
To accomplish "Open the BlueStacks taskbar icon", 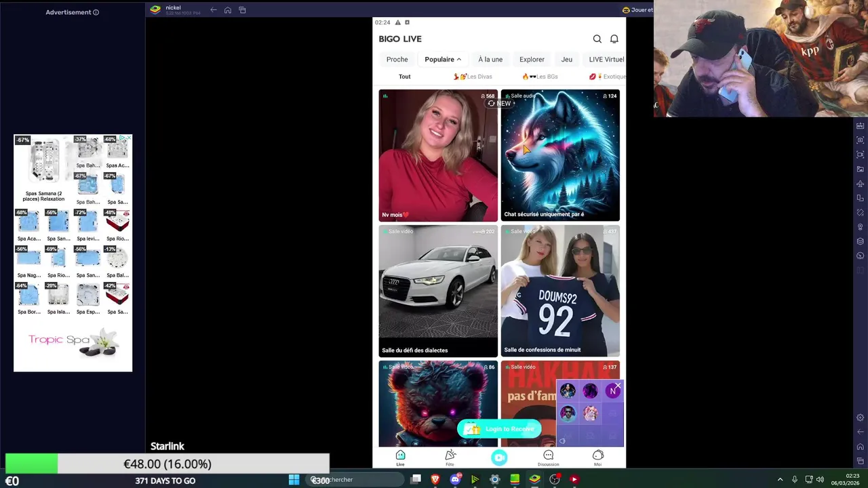I will 534,479.
